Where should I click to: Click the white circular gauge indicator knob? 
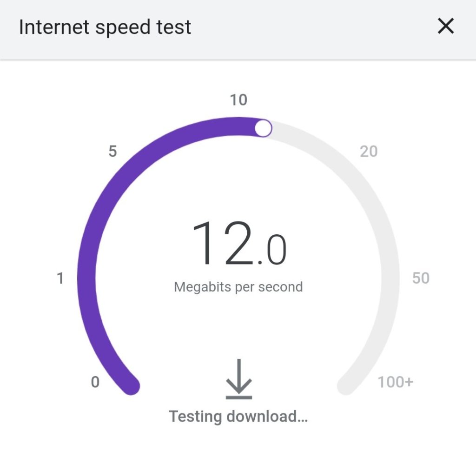[x=264, y=128]
